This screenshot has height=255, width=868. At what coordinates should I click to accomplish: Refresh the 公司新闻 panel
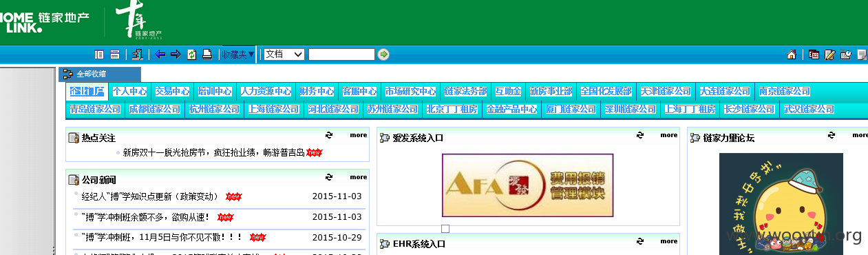coord(329,177)
